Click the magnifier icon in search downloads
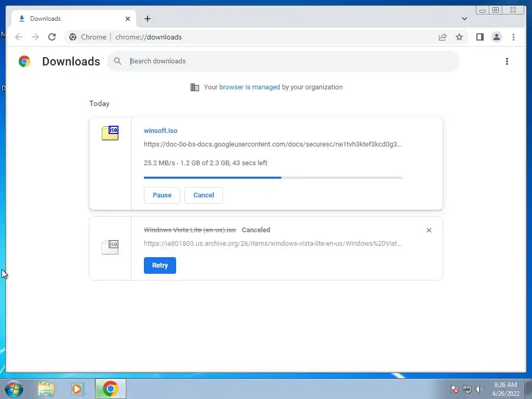This screenshot has width=532, height=399. click(118, 61)
